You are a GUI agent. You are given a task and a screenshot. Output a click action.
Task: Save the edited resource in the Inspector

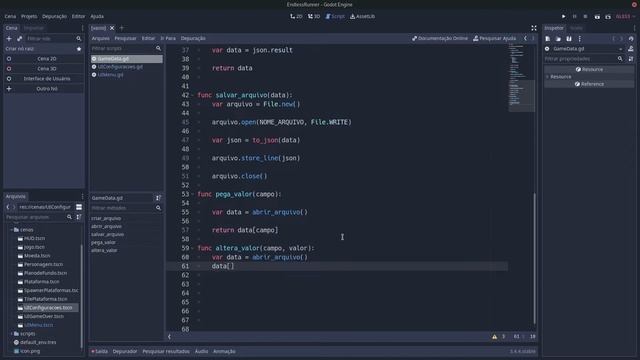569,39
